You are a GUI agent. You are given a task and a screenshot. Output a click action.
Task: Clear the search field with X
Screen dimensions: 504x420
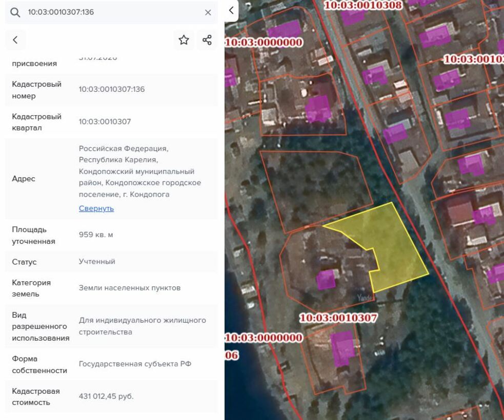click(208, 12)
